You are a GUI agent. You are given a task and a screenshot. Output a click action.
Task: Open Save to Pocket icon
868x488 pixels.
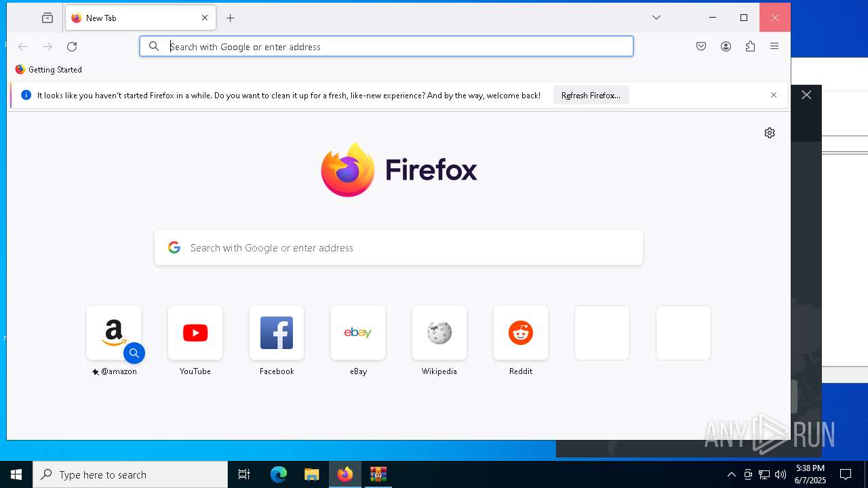click(701, 47)
